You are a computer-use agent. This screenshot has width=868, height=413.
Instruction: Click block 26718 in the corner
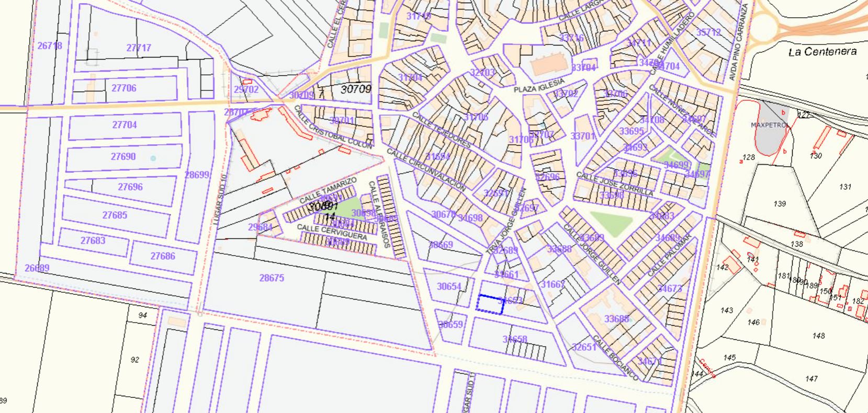point(50,46)
